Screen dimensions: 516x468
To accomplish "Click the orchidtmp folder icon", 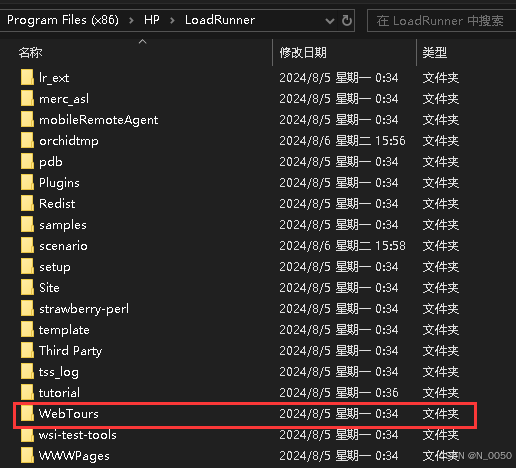I will coord(27,140).
